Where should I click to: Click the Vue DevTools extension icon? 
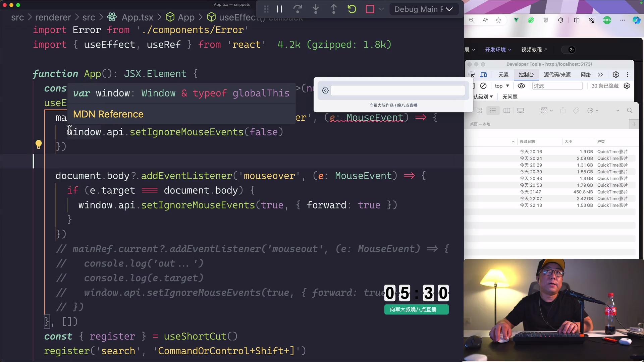coord(516,20)
